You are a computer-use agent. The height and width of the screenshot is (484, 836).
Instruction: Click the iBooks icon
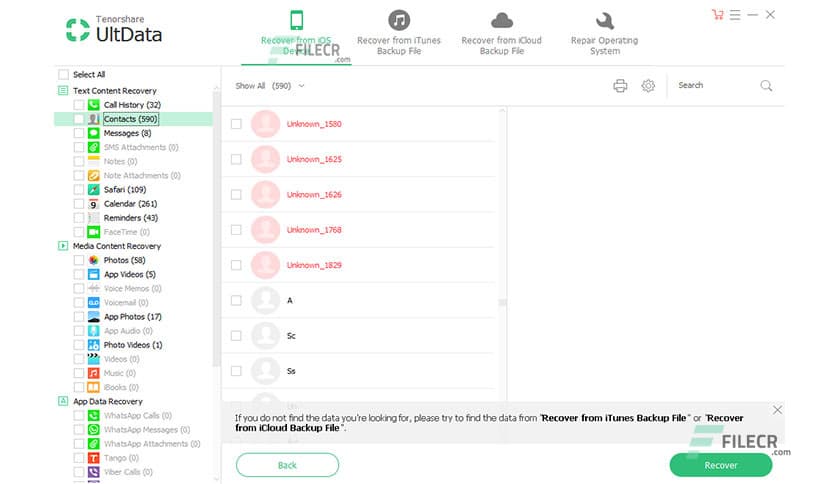[x=93, y=388]
